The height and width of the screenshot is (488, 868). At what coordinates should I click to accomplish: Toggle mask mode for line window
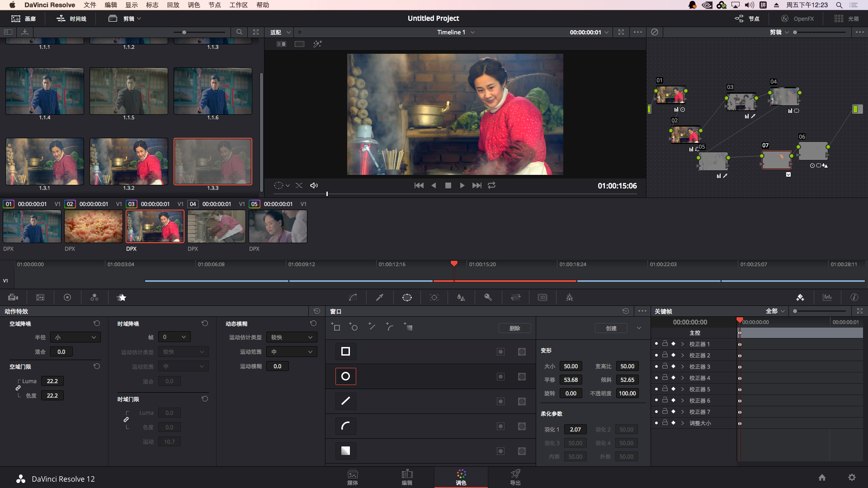click(x=522, y=401)
